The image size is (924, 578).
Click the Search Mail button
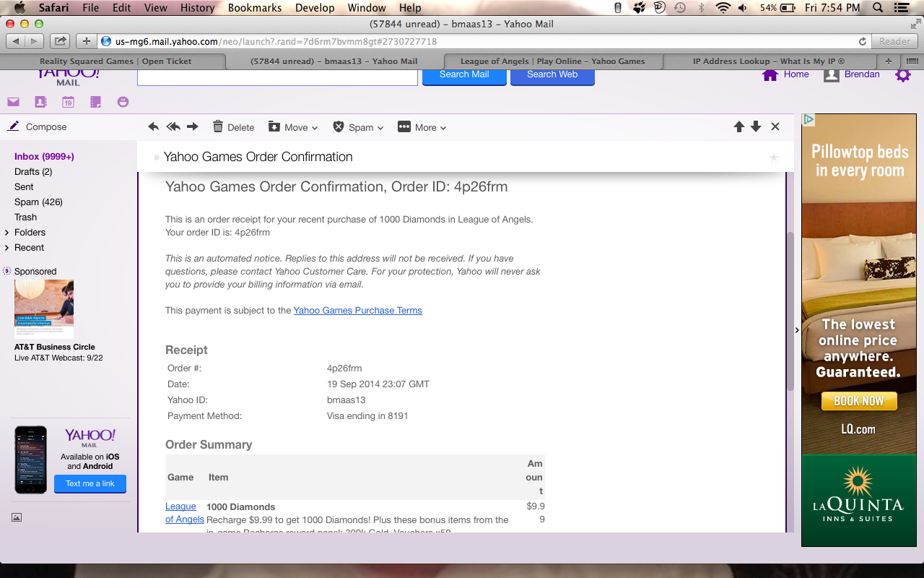[464, 75]
